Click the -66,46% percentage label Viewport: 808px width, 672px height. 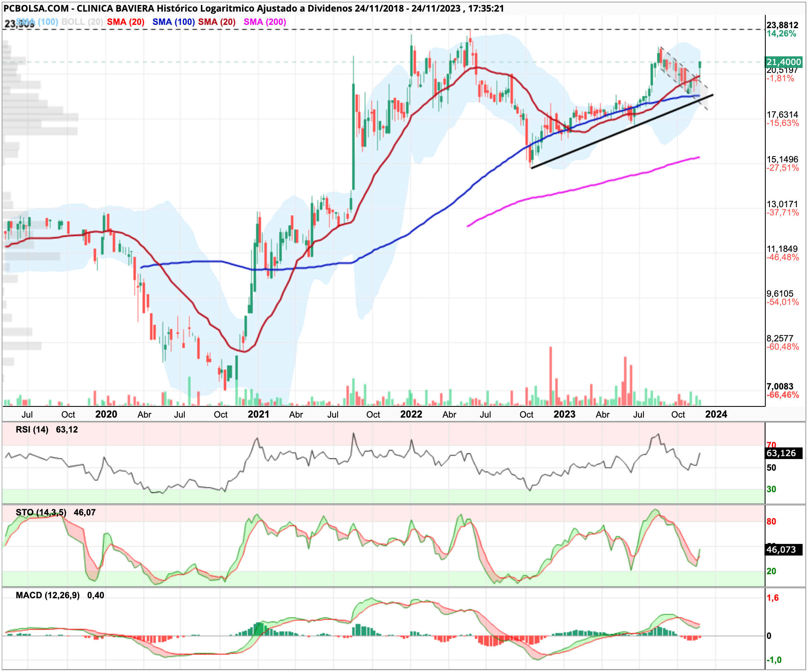click(783, 395)
